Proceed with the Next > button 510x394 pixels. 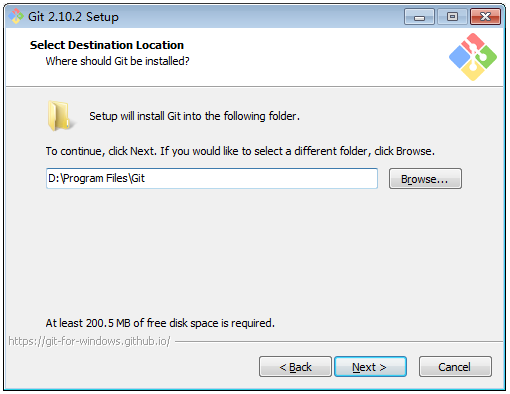(x=370, y=367)
